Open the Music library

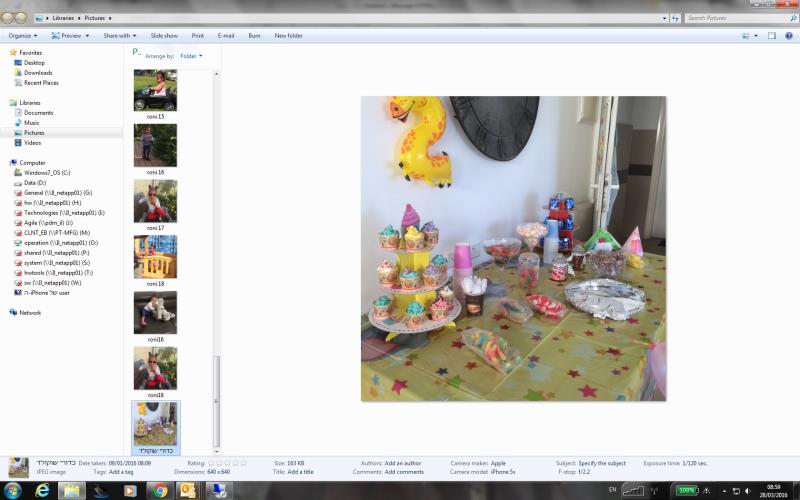(32, 123)
